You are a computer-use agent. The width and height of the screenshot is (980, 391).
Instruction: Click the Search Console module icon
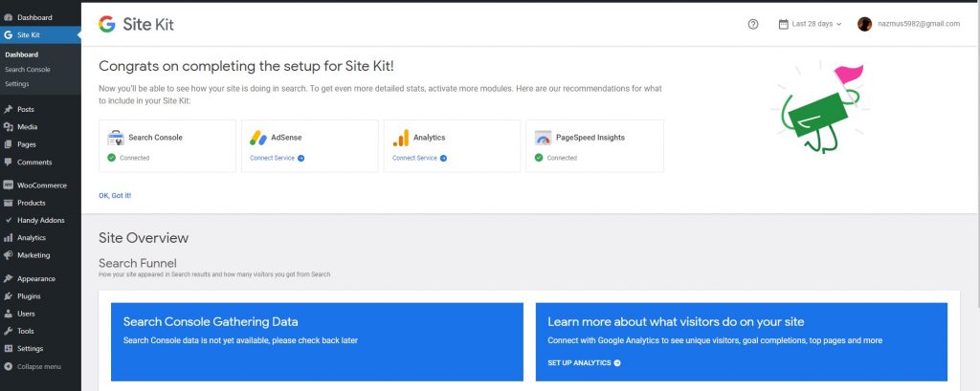point(116,138)
